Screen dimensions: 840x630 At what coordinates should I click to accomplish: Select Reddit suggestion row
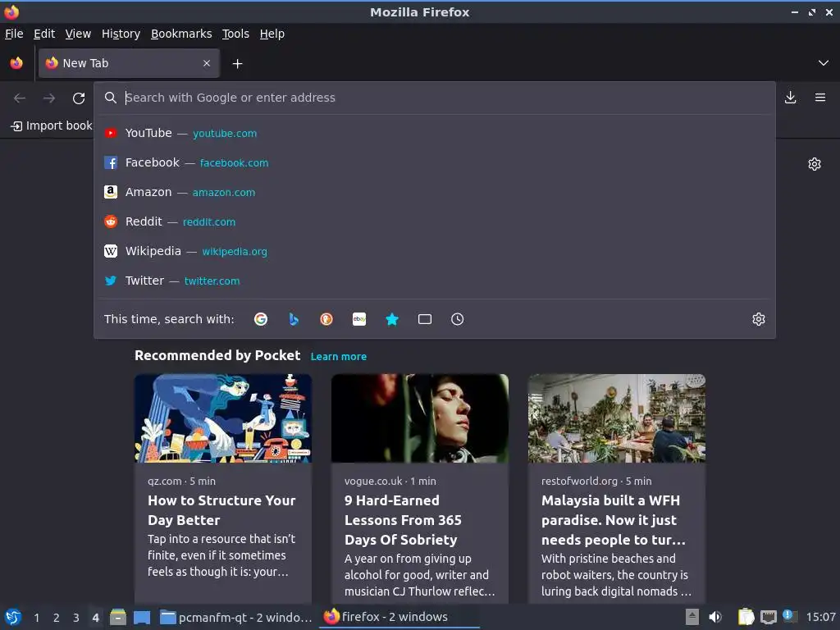coord(435,221)
